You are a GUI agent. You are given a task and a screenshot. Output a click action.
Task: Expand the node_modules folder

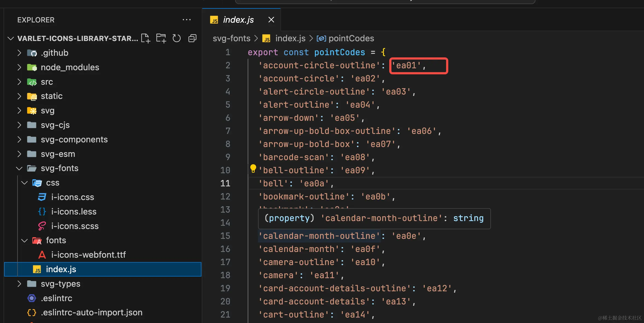(70, 67)
